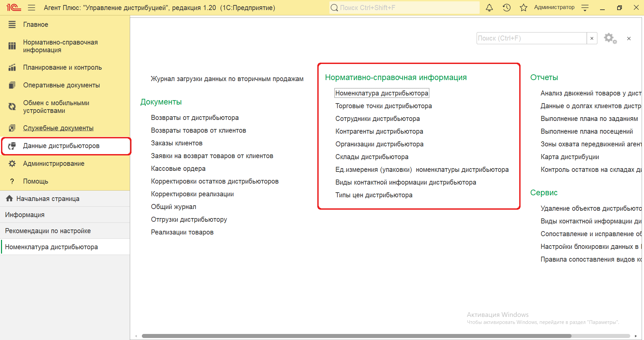
Task: Click the magnifier icon in global search
Action: pos(334,7)
